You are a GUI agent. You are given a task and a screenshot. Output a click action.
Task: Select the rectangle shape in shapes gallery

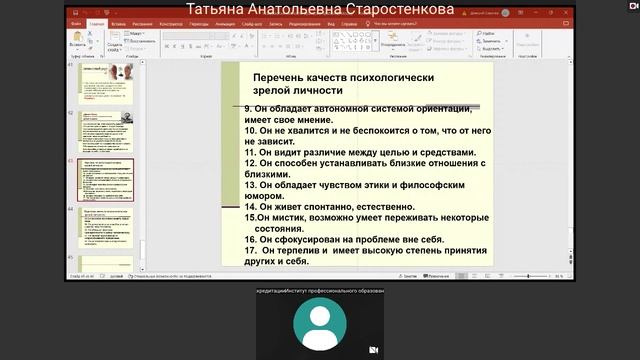pos(356,35)
